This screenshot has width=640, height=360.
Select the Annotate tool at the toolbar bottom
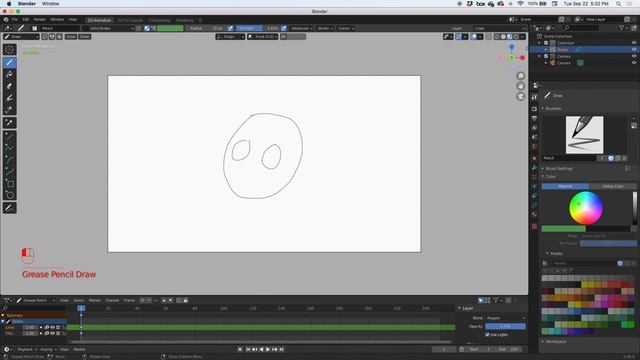tap(10, 208)
